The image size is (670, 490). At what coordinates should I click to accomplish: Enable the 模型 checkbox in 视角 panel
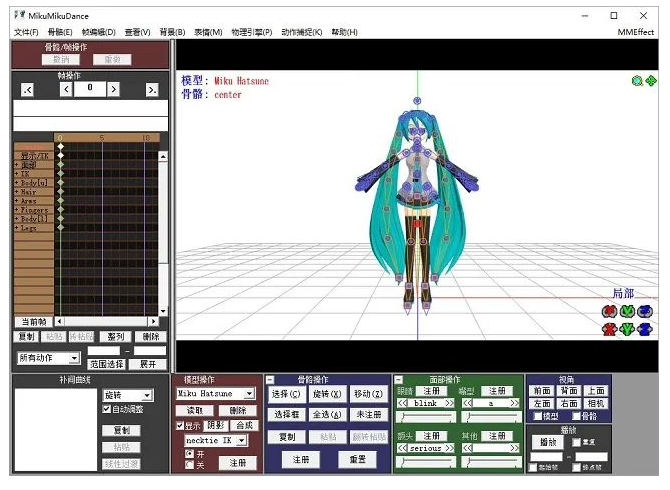(x=538, y=416)
